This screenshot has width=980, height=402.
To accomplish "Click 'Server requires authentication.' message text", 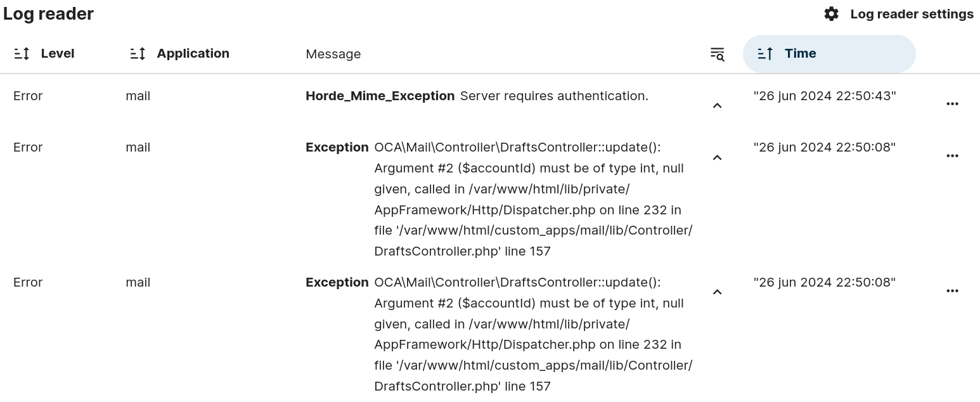I will coord(554,96).
